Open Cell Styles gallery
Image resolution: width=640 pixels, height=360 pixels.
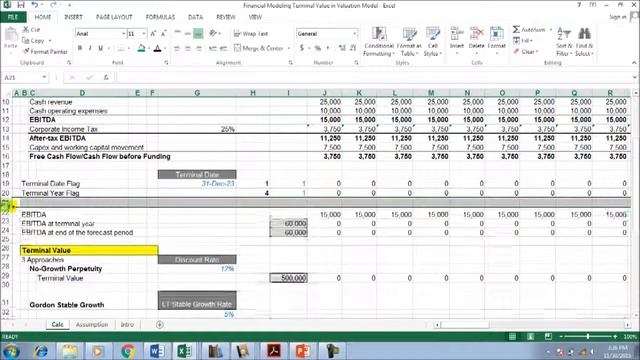point(432,42)
